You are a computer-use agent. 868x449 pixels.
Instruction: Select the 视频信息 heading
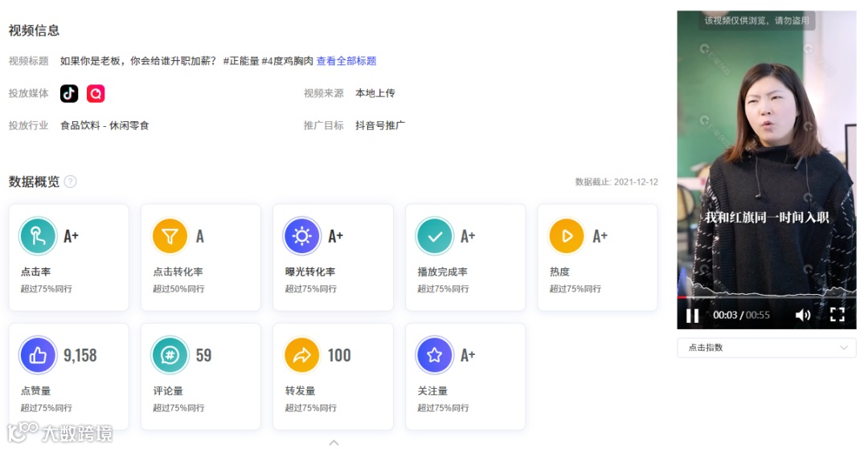pos(35,31)
